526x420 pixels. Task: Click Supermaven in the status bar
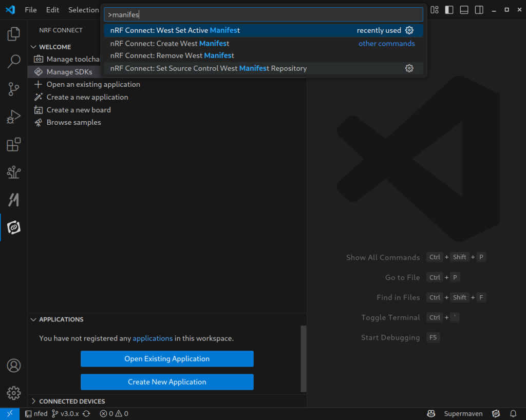463,414
